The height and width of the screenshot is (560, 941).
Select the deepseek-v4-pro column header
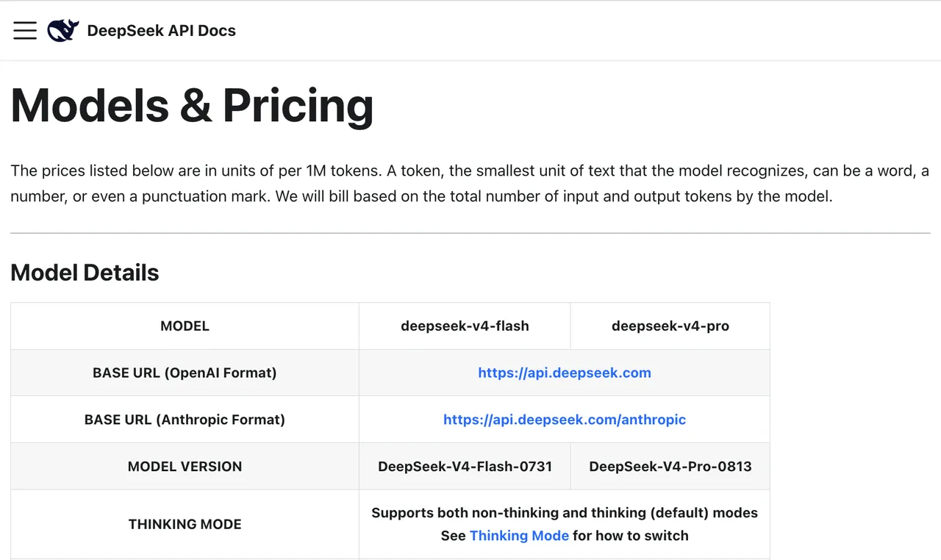click(x=670, y=326)
